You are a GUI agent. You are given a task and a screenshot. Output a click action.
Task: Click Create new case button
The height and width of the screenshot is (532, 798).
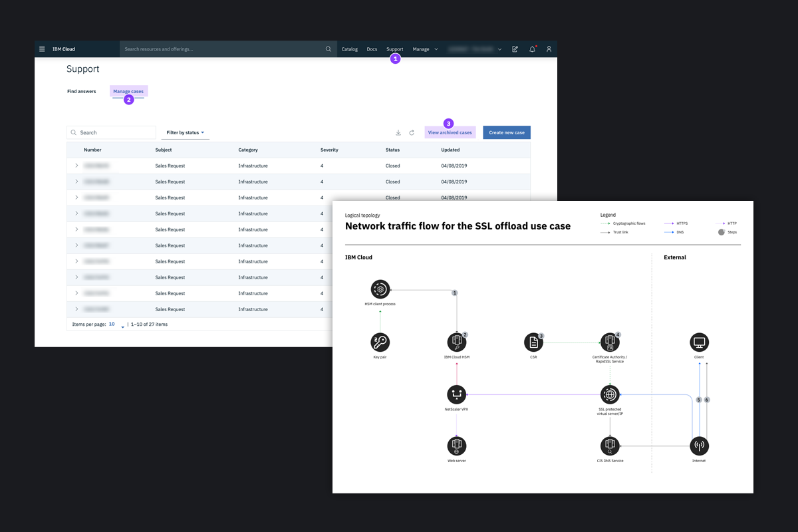pos(507,132)
